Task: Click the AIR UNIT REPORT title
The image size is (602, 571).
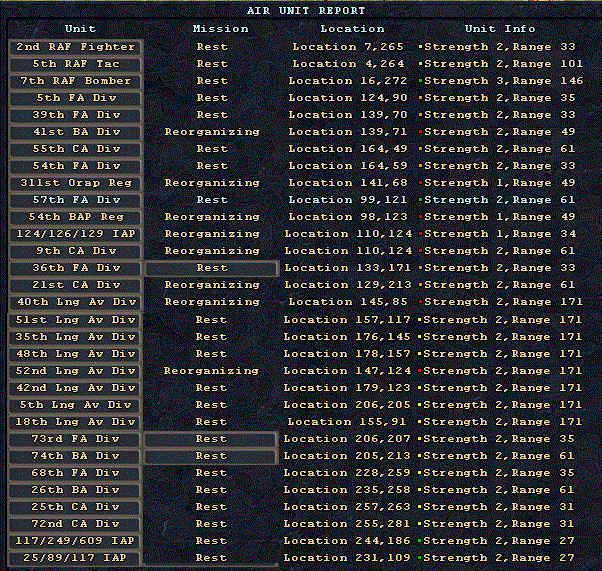Action: pyautogui.click(x=306, y=11)
